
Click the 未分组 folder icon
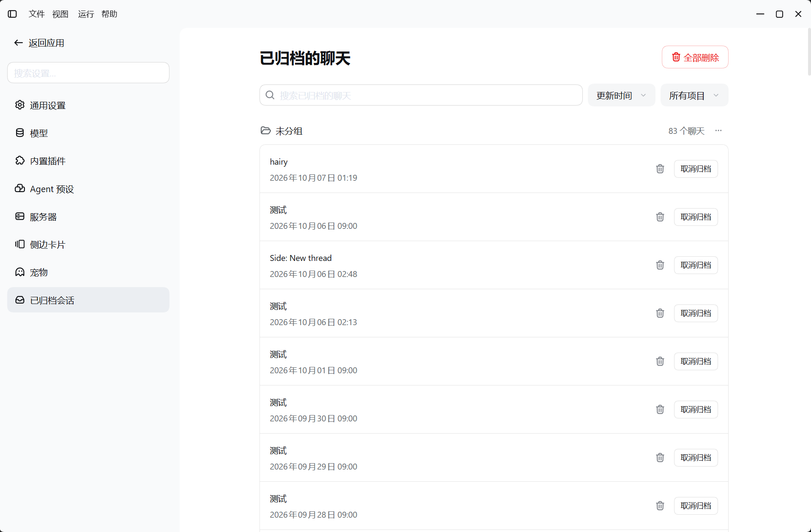coord(265,130)
